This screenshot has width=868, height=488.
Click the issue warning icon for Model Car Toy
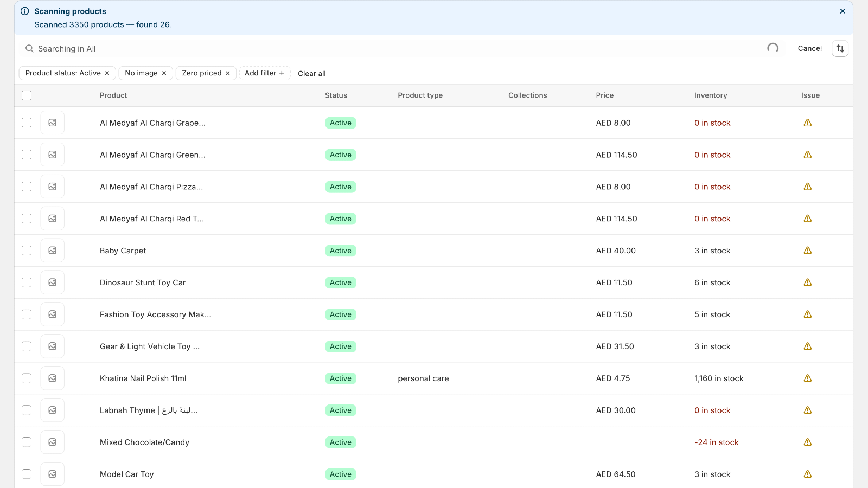coord(807,474)
